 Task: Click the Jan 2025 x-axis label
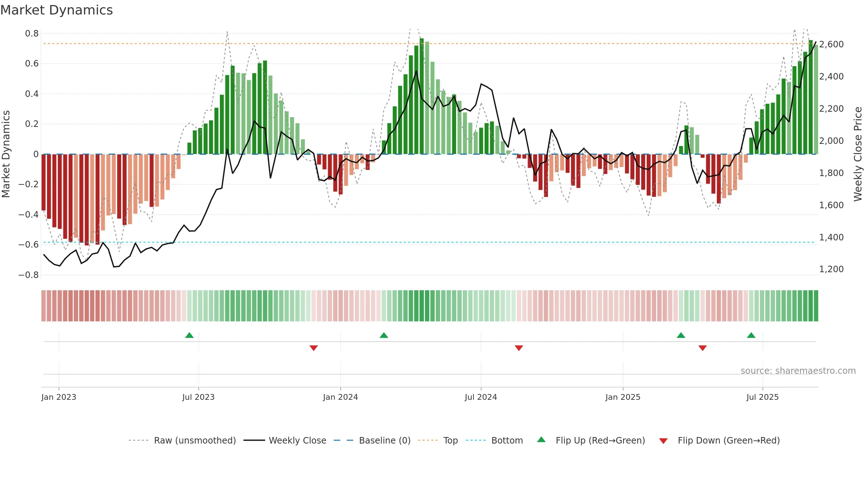click(x=623, y=397)
